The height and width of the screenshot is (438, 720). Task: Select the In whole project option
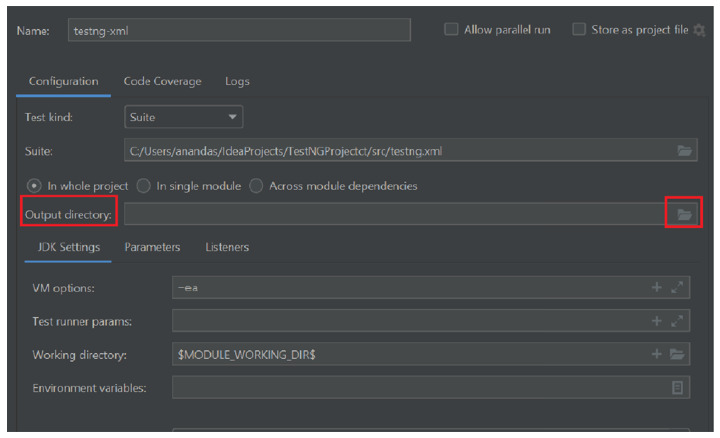click(34, 185)
